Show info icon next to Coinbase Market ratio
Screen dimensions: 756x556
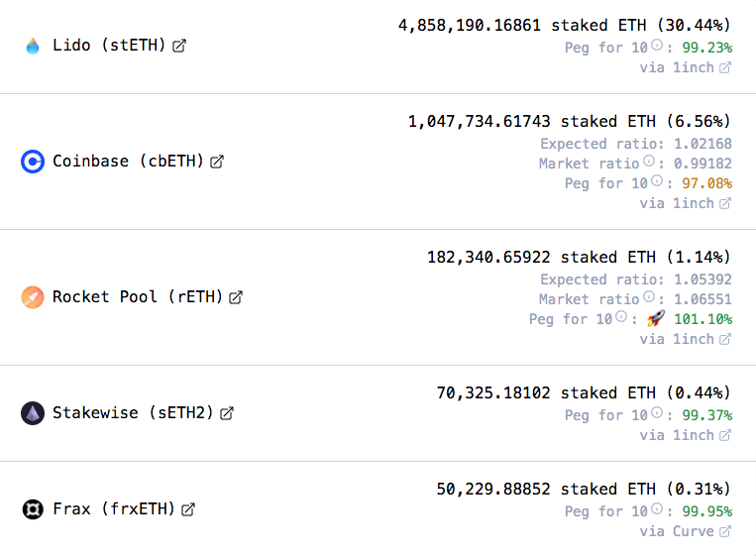(649, 161)
